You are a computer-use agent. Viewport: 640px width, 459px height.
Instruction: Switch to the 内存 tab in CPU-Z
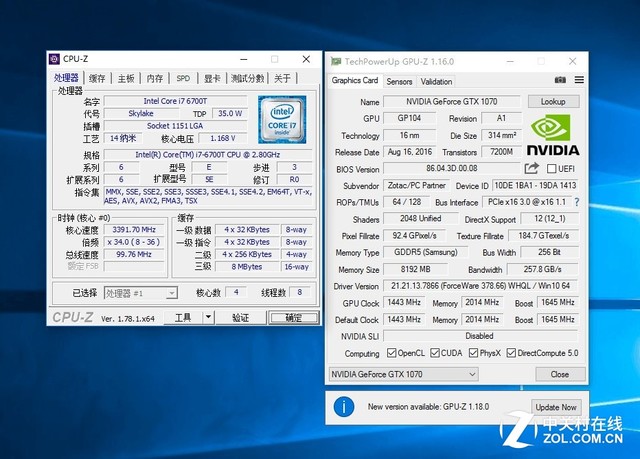[x=155, y=78]
